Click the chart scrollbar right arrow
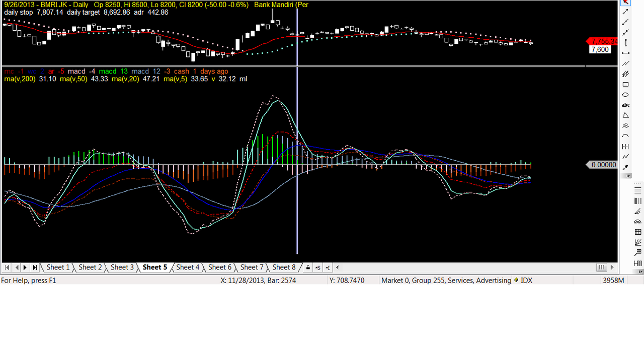This screenshot has height=340, width=644. (x=613, y=267)
